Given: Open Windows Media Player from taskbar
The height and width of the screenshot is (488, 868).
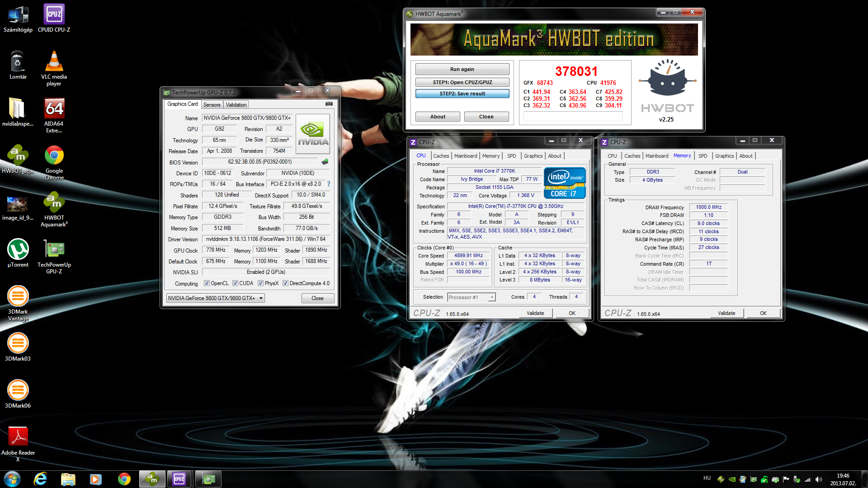Looking at the screenshot, I should [95, 479].
